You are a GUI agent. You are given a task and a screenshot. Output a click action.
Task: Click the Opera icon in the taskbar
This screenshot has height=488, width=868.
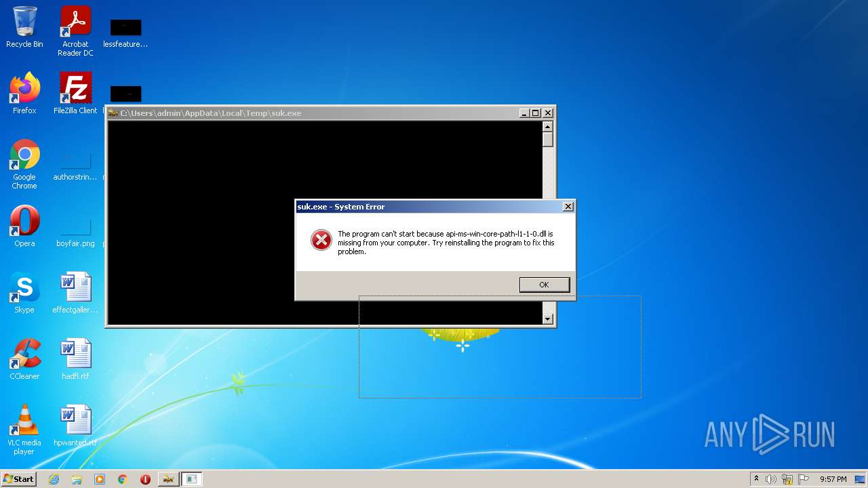pos(145,479)
